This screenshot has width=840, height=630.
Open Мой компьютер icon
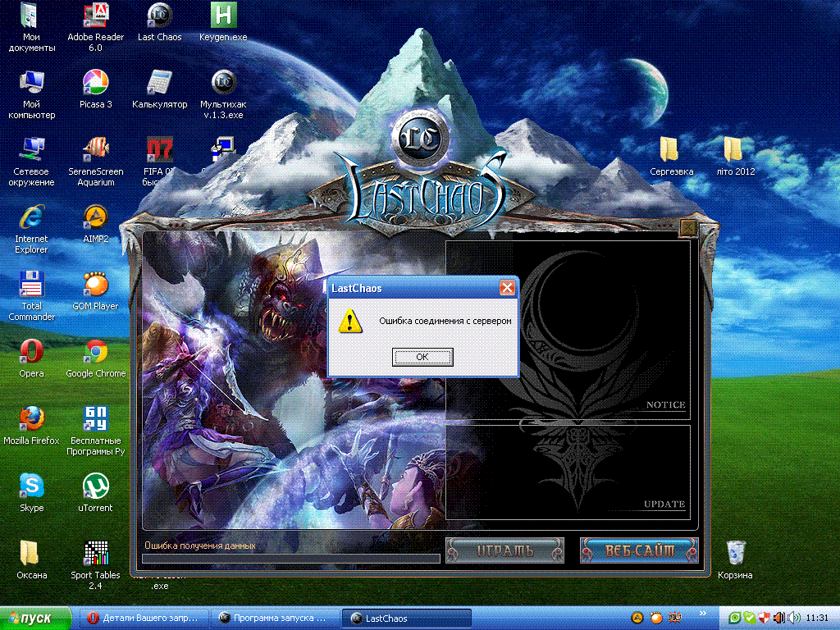(x=32, y=95)
